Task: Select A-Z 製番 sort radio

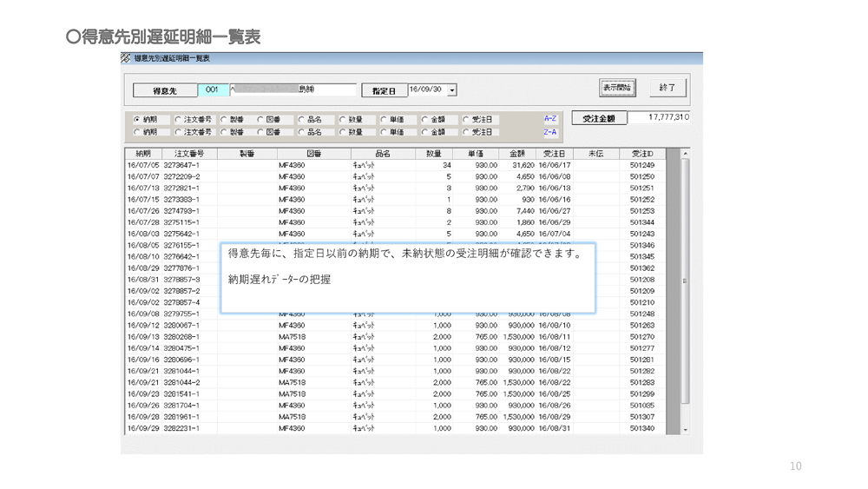Action: coord(224,119)
